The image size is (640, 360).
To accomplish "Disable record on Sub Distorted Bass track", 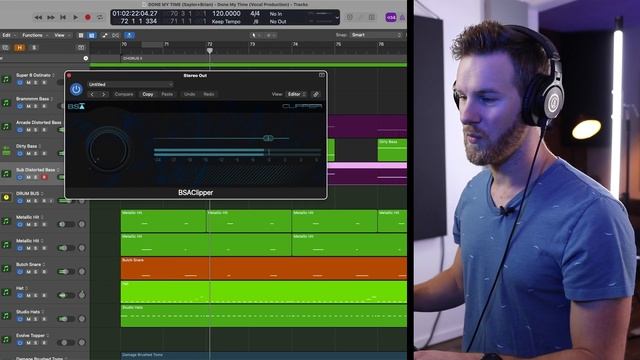I will (x=44, y=177).
